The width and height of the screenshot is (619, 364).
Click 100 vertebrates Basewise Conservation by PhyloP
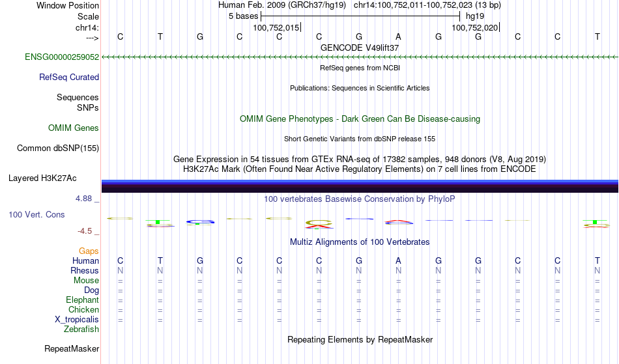(x=360, y=199)
